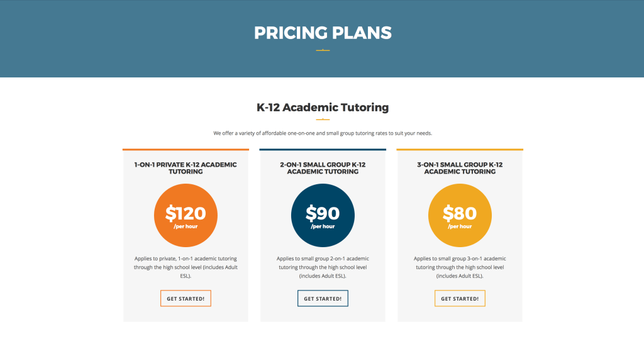This screenshot has width=644, height=344.
Task: Click '/per hour' inside the $90 circle
Action: pyautogui.click(x=323, y=226)
